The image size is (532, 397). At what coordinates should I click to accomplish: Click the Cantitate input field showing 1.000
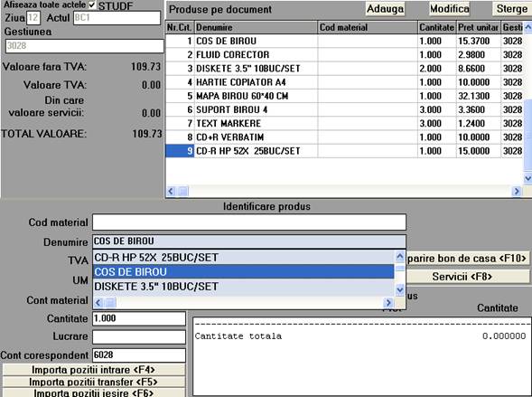pos(139,318)
